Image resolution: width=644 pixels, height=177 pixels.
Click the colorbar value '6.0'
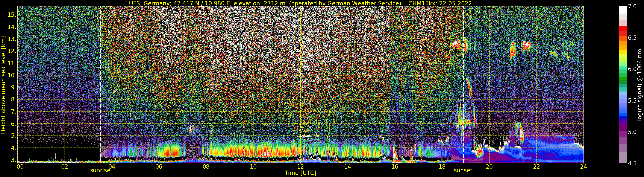pyautogui.click(x=632, y=69)
